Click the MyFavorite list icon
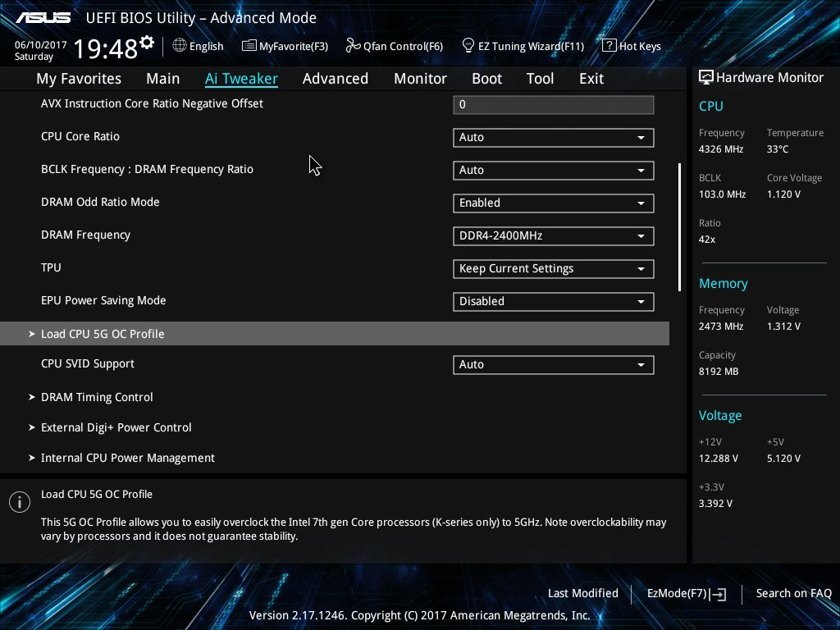Screen dimensions: 840x630 point(249,46)
